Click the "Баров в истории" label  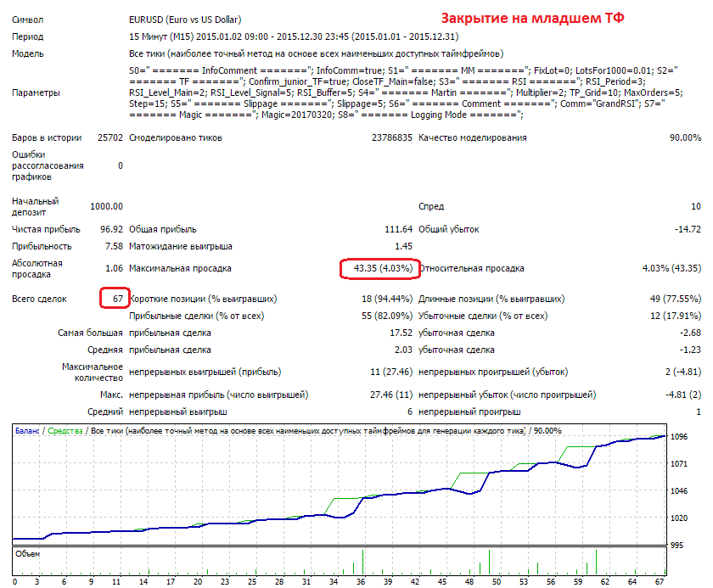pos(47,137)
